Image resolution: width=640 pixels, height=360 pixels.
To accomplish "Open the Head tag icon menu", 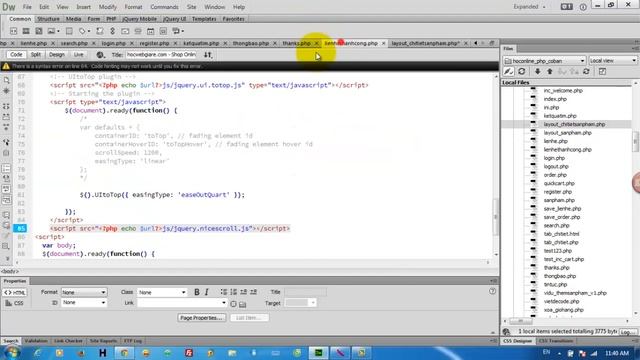I will [83, 31].
